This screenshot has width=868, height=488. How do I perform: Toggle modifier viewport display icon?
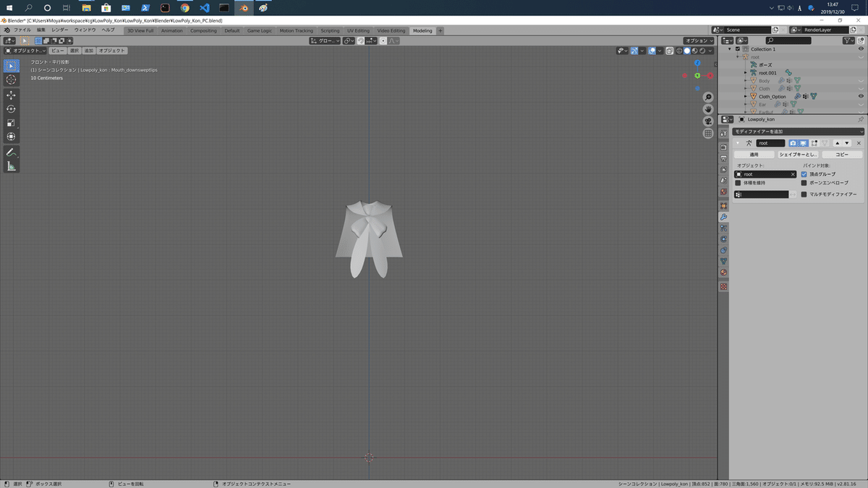tap(804, 143)
